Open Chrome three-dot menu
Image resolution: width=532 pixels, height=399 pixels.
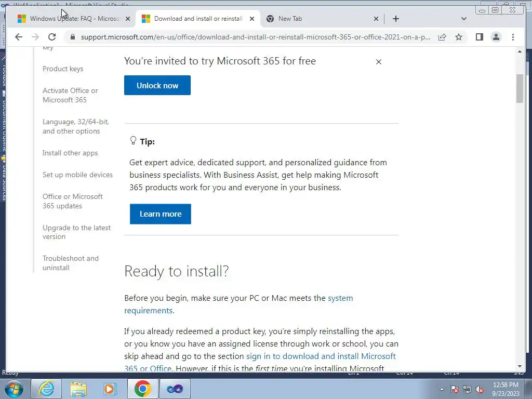[x=513, y=37]
